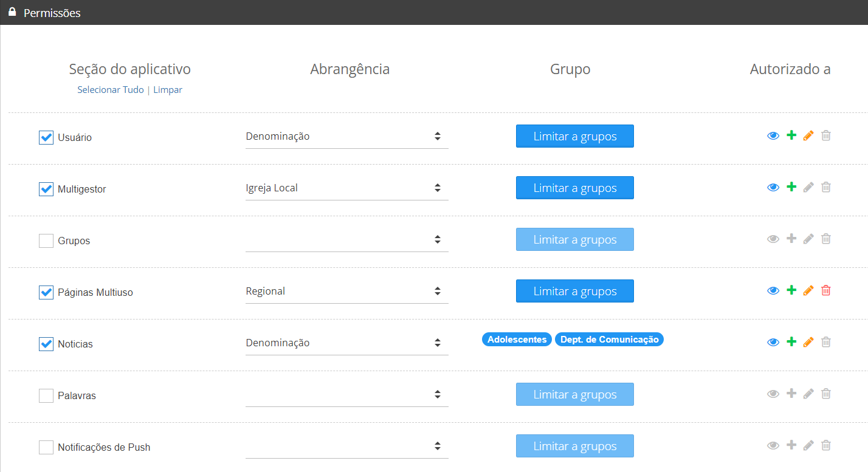Open Abrangência dropdown for Noticias
Viewport: 868px width, 472px height.
(347, 343)
